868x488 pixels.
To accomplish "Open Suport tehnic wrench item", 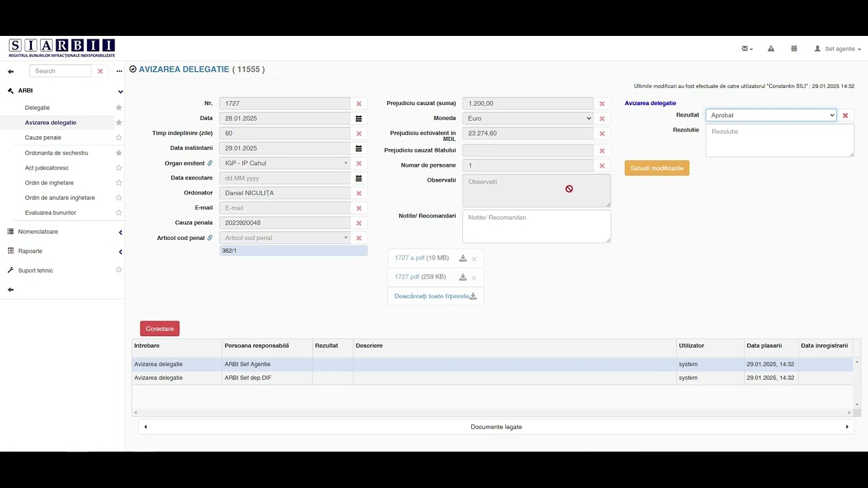I will (x=35, y=270).
